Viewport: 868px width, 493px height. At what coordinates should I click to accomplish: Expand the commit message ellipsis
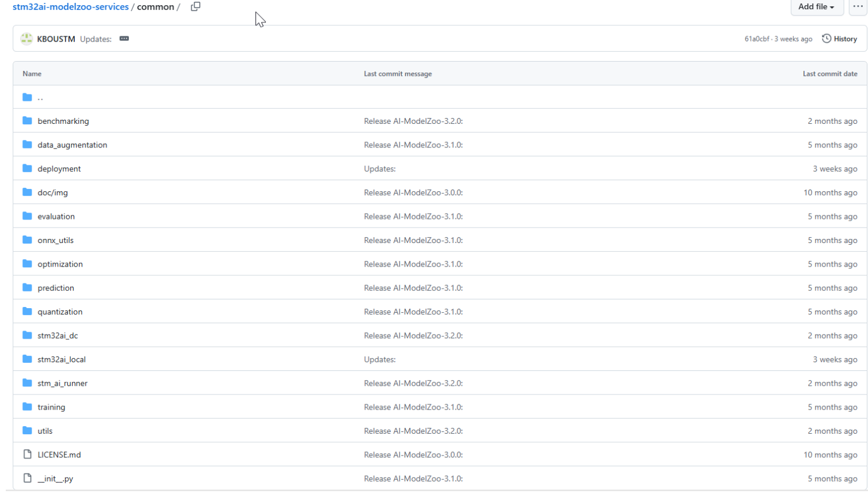click(x=124, y=39)
